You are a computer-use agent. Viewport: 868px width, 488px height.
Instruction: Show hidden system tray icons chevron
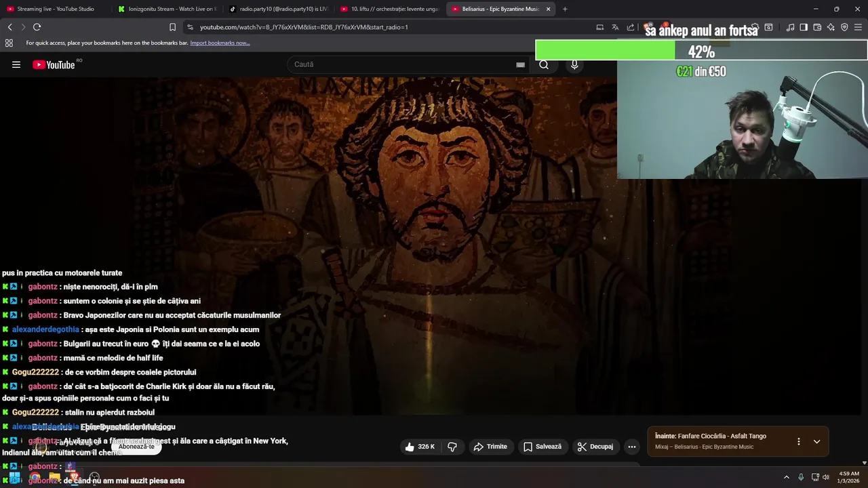(787, 477)
